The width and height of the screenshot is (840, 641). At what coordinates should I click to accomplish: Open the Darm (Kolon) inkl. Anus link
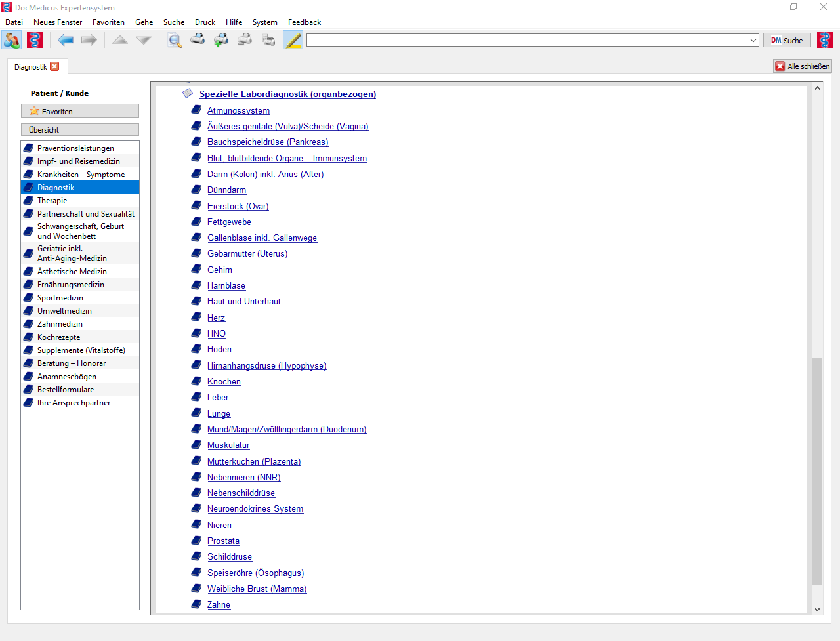pos(265,174)
